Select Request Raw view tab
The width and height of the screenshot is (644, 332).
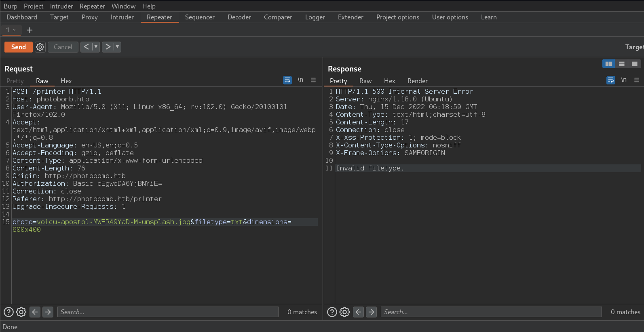pos(42,81)
